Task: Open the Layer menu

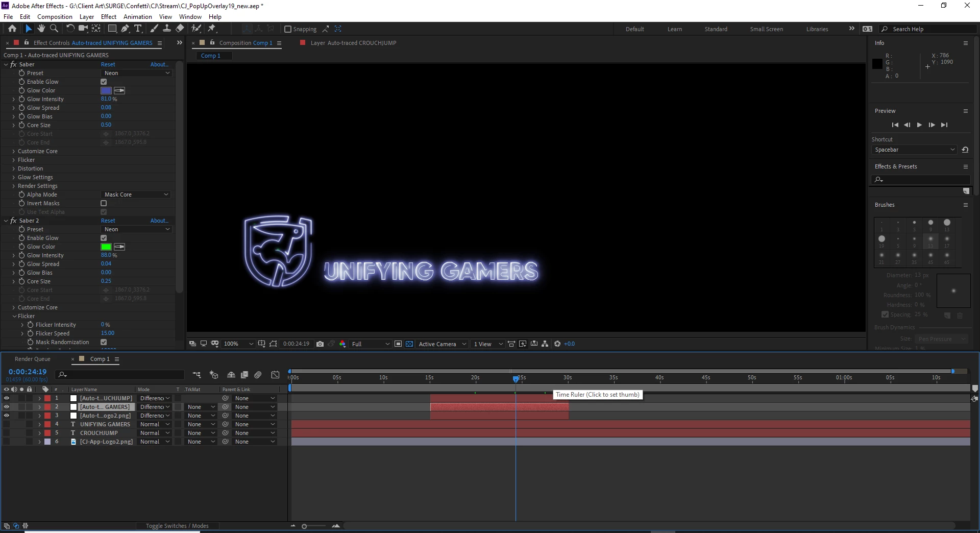Action: (87, 16)
